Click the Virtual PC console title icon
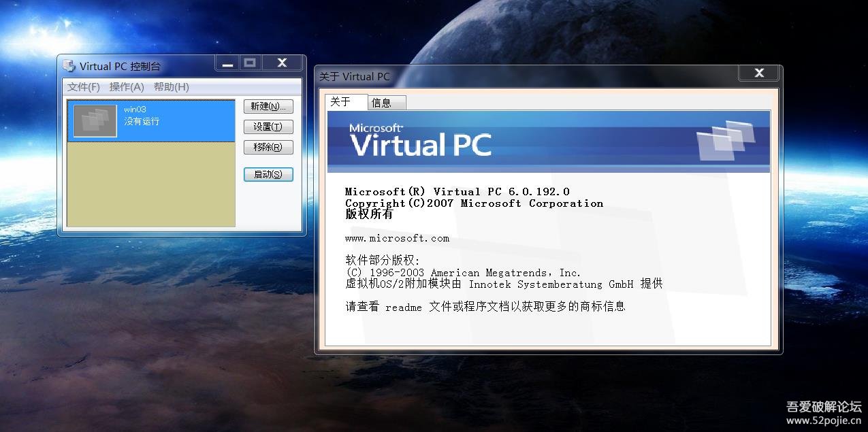Image resolution: width=868 pixels, height=432 pixels. point(69,66)
